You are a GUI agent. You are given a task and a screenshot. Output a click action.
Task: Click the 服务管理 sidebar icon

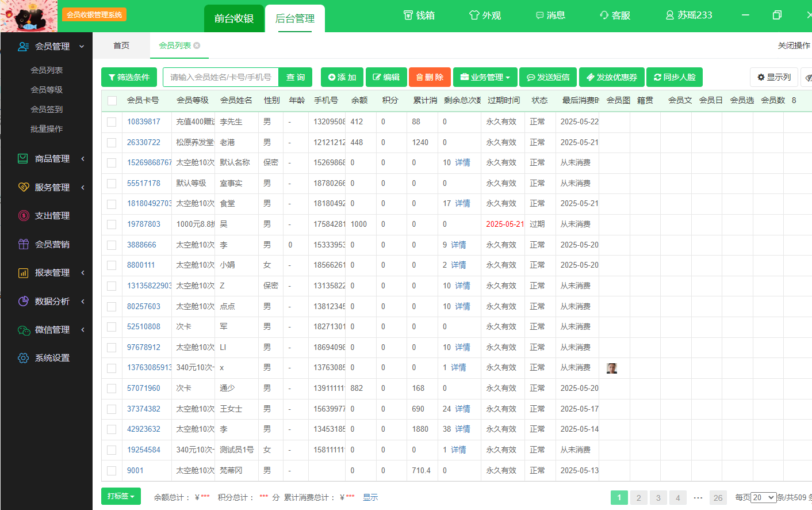[x=24, y=187]
